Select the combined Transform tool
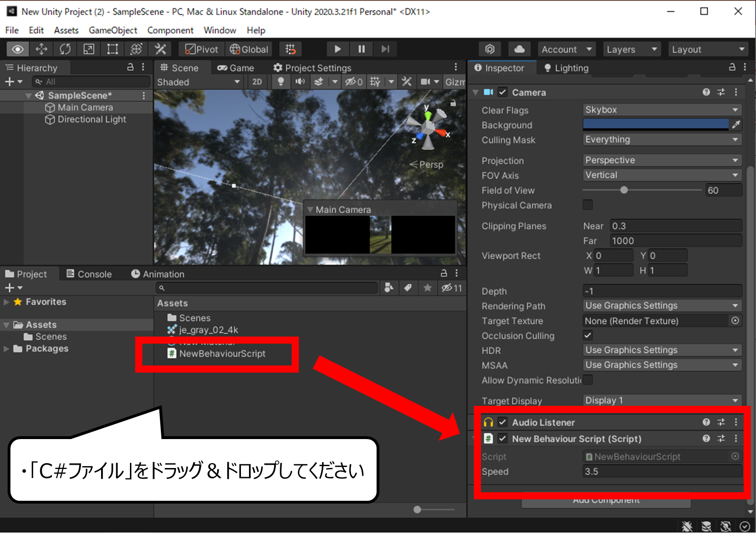Image resolution: width=756 pixels, height=534 pixels. tap(136, 49)
